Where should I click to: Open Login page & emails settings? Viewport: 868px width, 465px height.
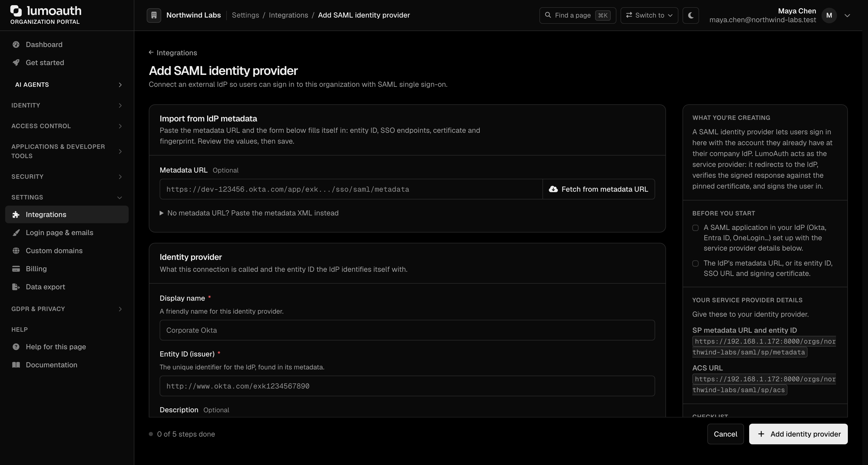click(67, 233)
